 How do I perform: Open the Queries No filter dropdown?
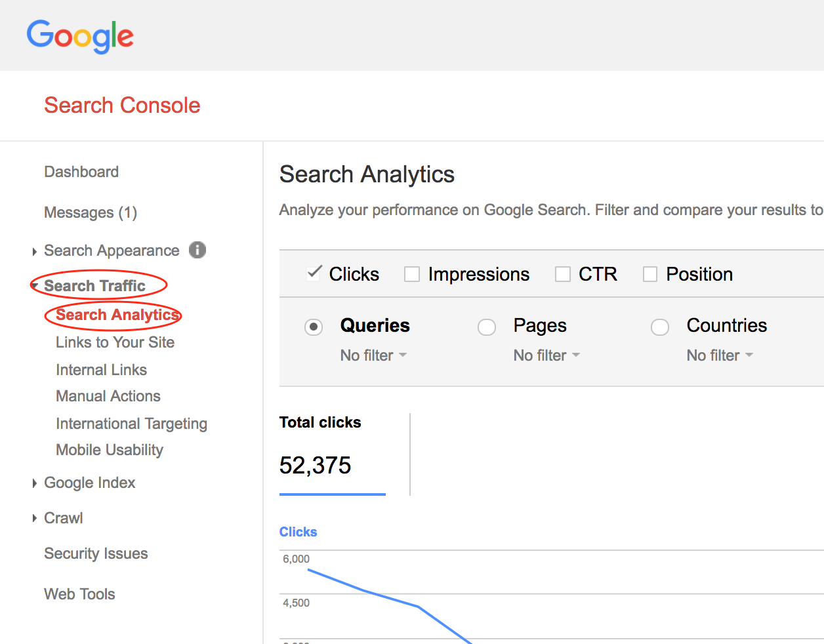pyautogui.click(x=373, y=355)
